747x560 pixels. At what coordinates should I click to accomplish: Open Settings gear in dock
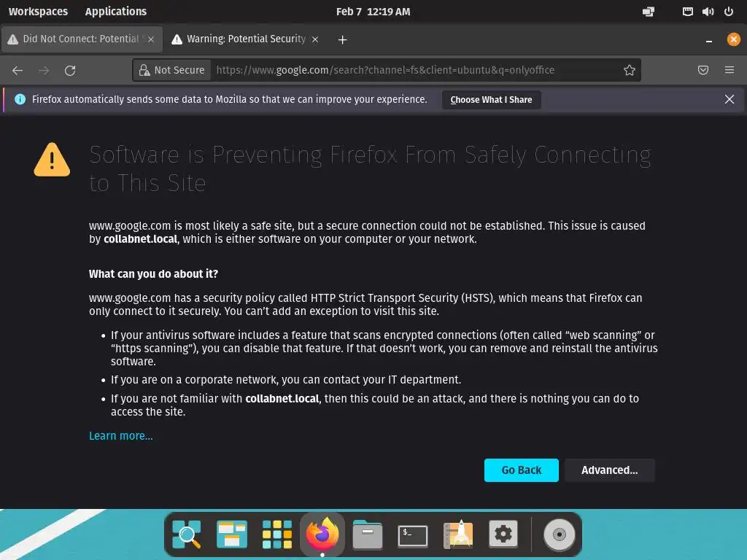(x=503, y=534)
